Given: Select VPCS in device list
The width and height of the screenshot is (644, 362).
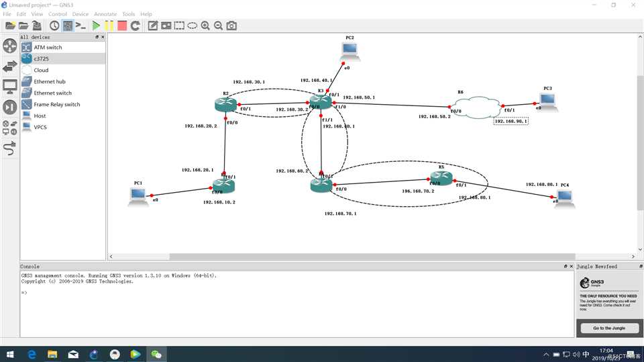Looking at the screenshot, I should (x=63, y=127).
